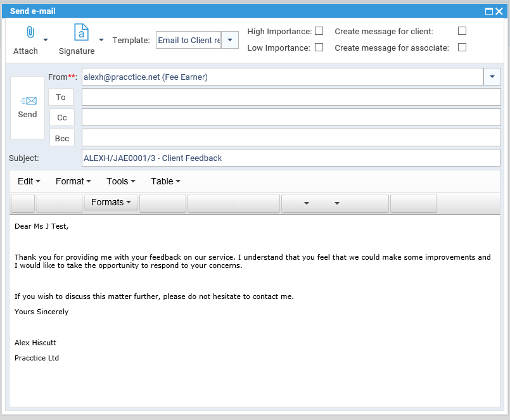This screenshot has width=510, height=420.
Task: Open the Format menu
Action: coord(73,181)
